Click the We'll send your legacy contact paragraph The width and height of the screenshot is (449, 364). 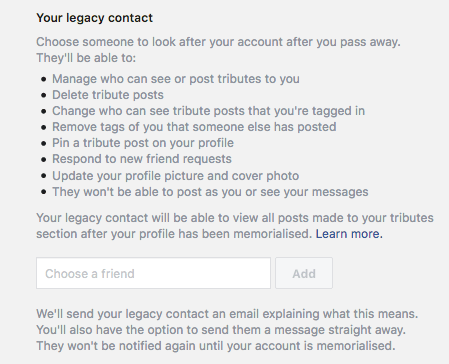pos(227,330)
